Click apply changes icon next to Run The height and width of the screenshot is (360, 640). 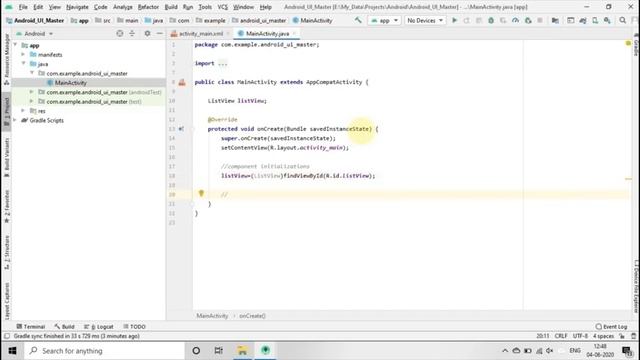[x=467, y=20]
